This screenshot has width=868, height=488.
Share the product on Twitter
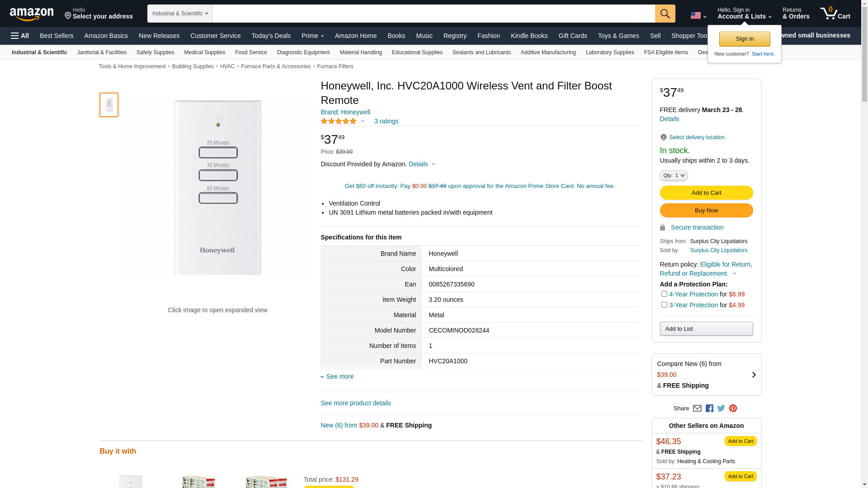pos(721,408)
